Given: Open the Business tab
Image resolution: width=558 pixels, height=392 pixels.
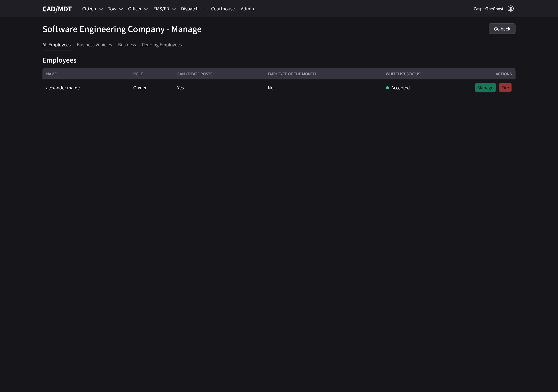Looking at the screenshot, I should coord(127,45).
